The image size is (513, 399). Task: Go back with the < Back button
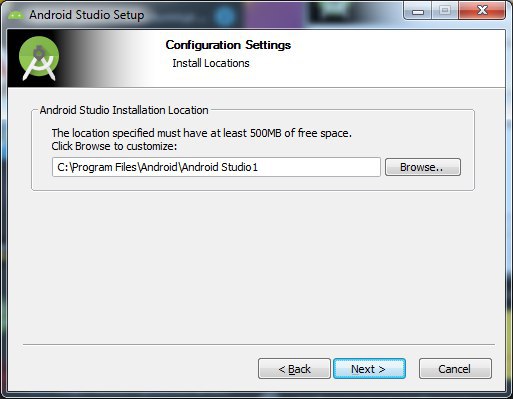click(x=294, y=369)
